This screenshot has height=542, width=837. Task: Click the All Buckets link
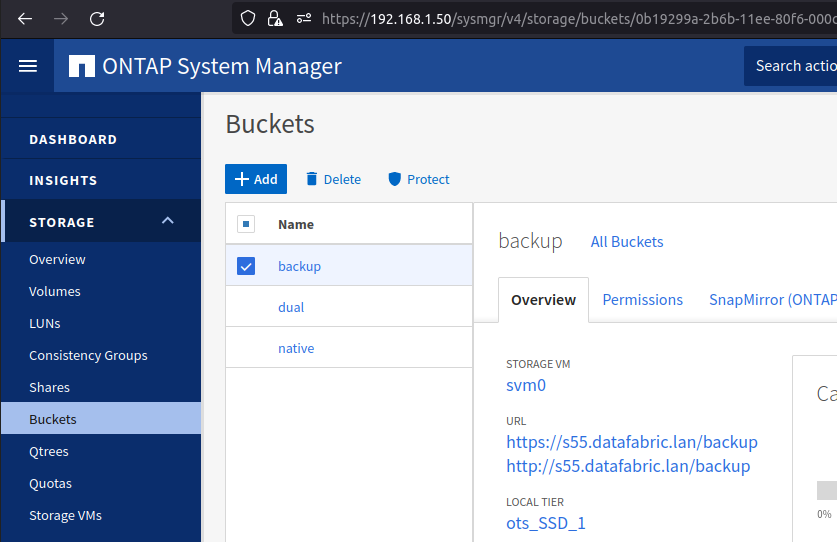point(627,242)
